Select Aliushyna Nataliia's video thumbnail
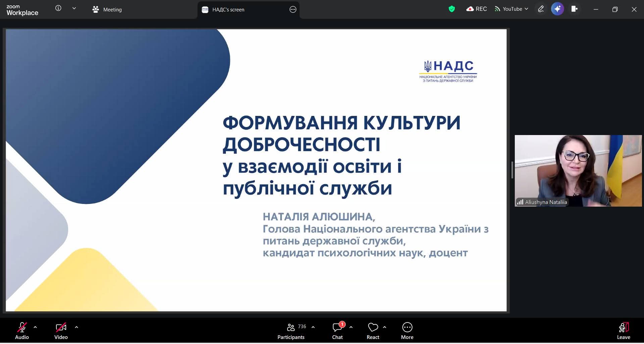The width and height of the screenshot is (644, 344). coord(578,171)
